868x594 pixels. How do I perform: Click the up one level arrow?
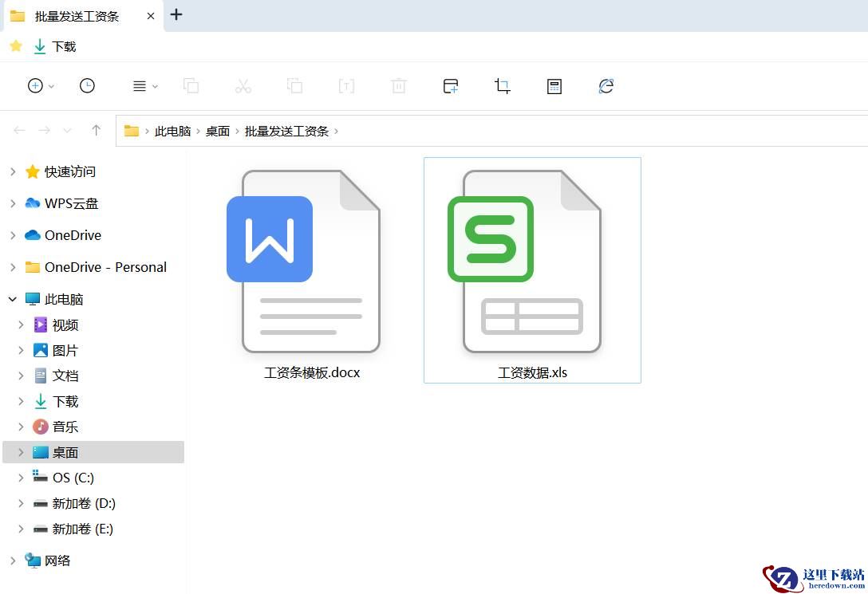(x=97, y=131)
